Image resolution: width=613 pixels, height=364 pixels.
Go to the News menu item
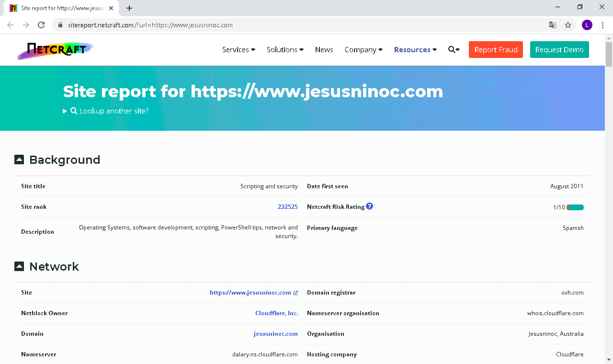point(324,50)
